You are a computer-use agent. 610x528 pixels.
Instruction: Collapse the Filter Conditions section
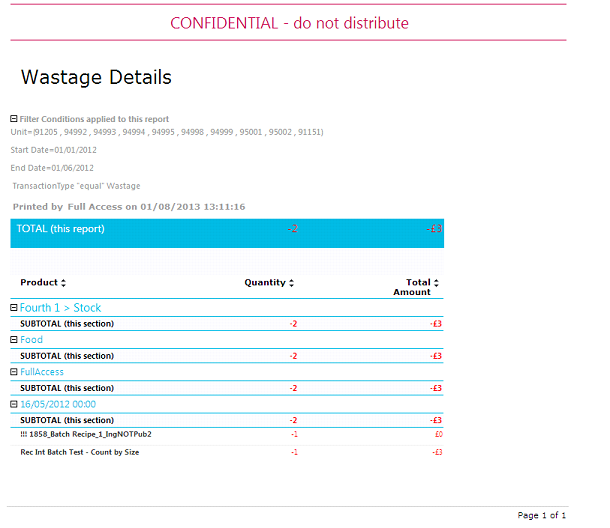pyautogui.click(x=14, y=119)
